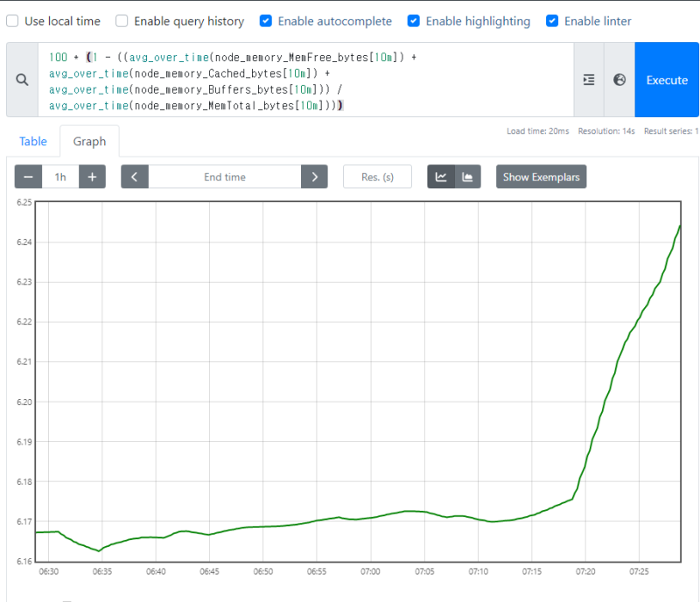Image resolution: width=700 pixels, height=602 pixels.
Task: Select the Graph tab
Action: tap(89, 141)
